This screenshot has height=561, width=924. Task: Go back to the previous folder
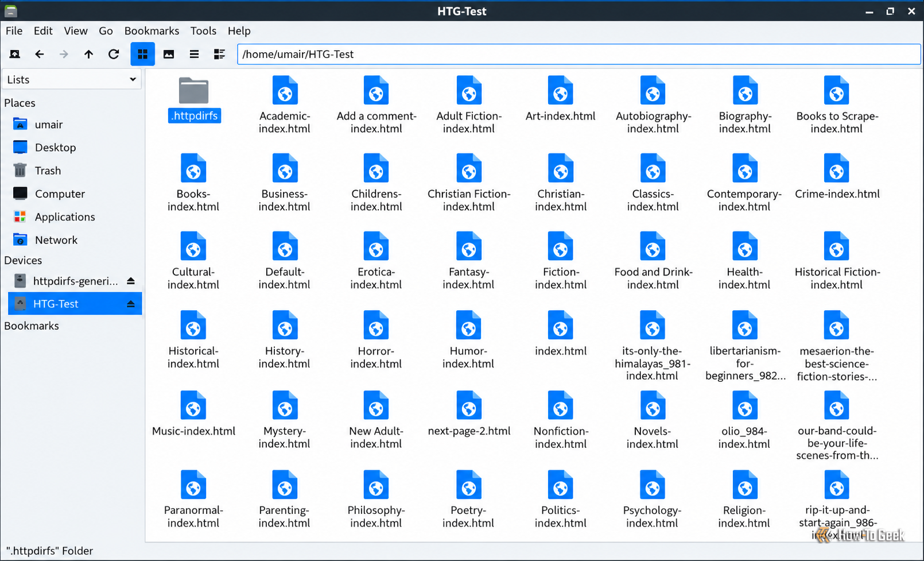[39, 54]
